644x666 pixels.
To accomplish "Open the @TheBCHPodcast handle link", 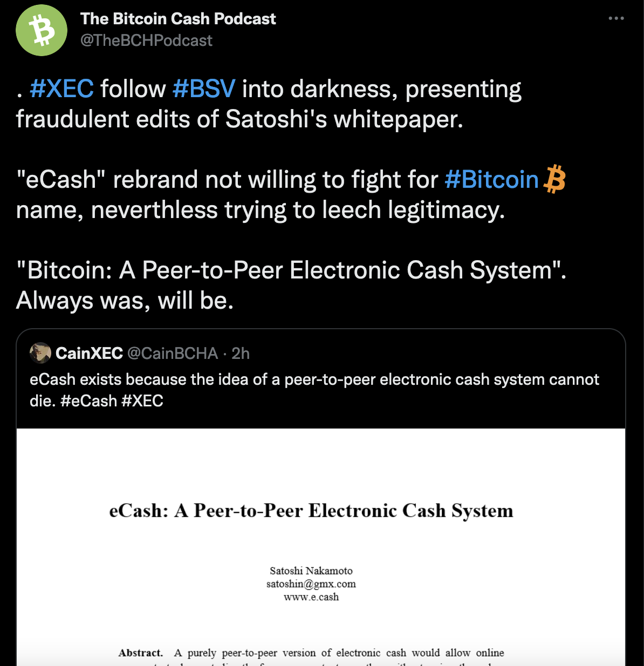I will tap(146, 40).
